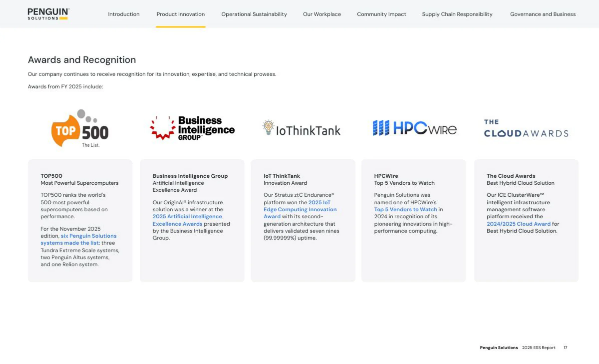Open the Our Workplace tab
The width and height of the screenshot is (599, 364).
(x=322, y=14)
